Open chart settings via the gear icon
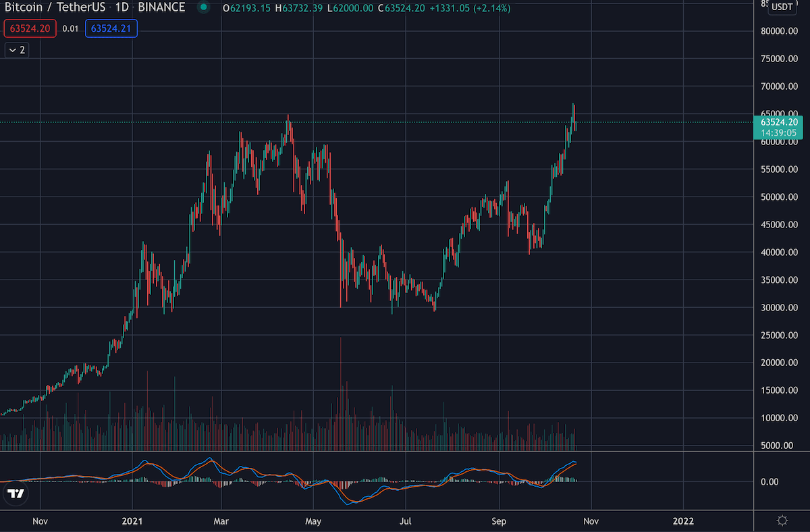Screen dimensions: 810x532 [x=782, y=521]
